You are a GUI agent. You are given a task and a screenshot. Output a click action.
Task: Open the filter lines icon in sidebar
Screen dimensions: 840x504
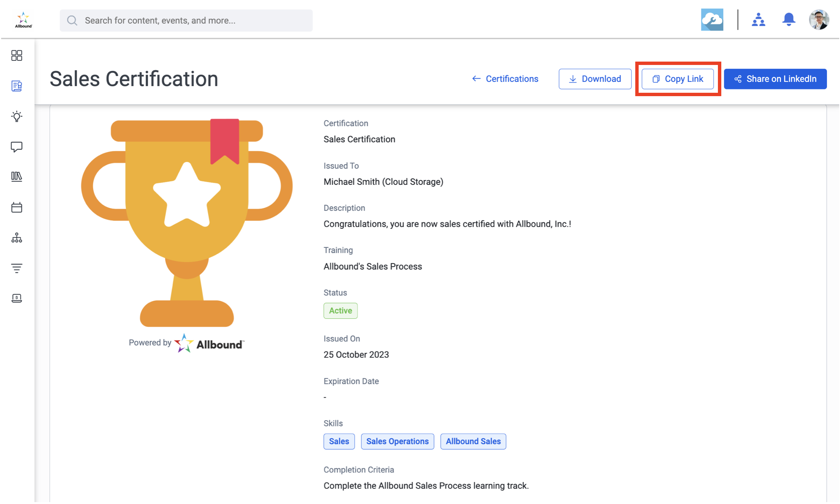tap(17, 268)
